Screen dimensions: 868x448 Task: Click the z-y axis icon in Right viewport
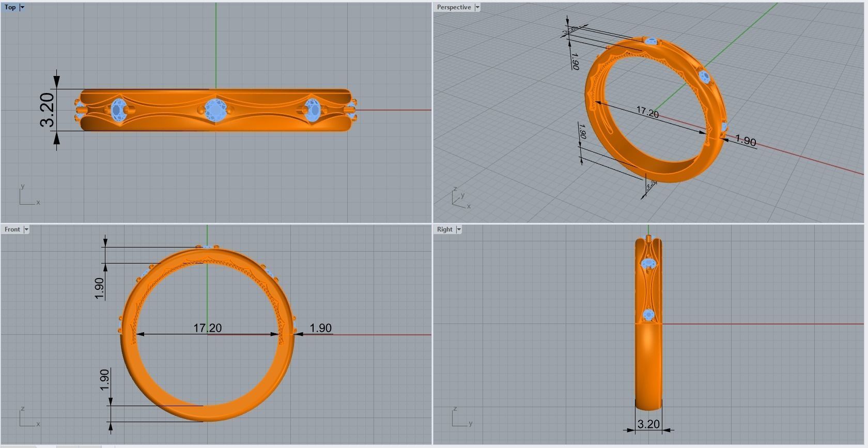(462, 417)
